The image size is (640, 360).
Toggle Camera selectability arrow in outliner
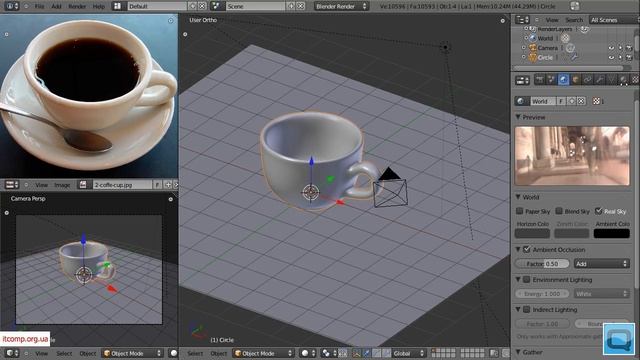tap(620, 48)
